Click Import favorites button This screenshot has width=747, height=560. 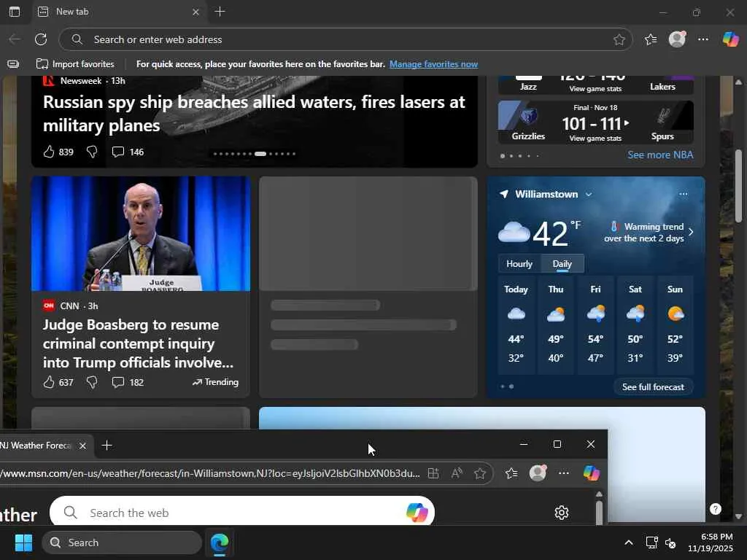coord(75,64)
